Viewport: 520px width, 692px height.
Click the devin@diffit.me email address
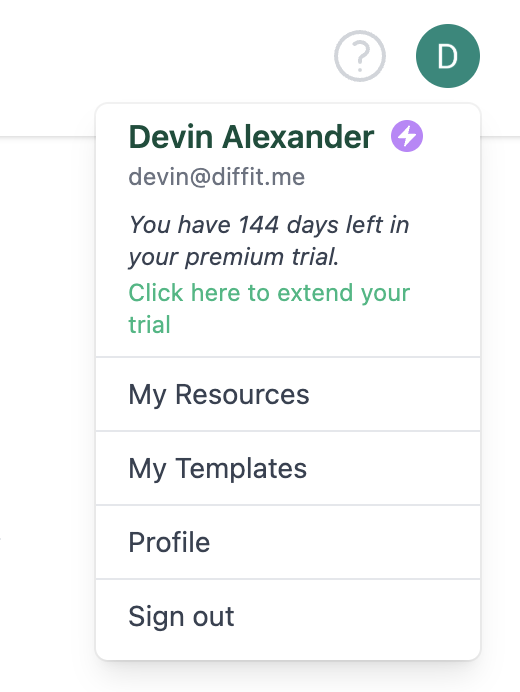point(217,177)
